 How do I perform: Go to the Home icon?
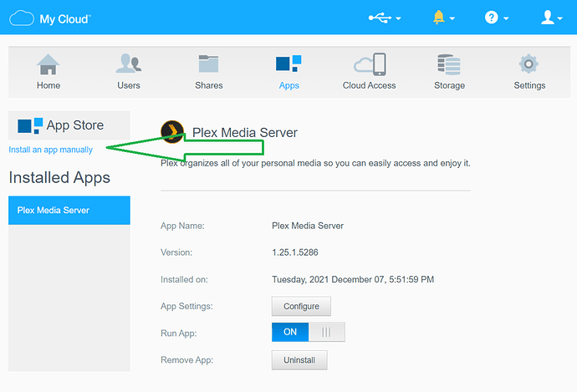point(49,64)
